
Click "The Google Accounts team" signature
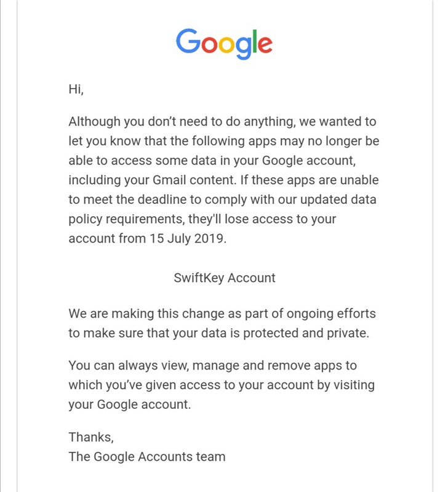coord(147,456)
